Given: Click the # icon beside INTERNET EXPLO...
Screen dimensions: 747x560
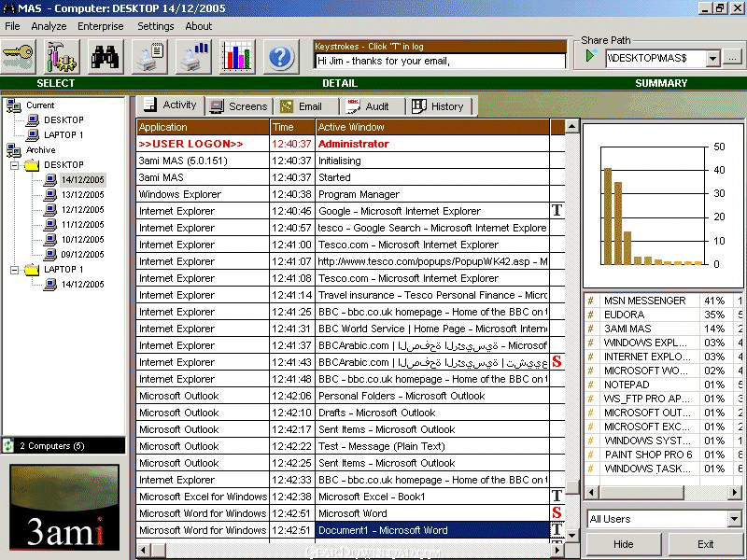Looking at the screenshot, I should 591,357.
